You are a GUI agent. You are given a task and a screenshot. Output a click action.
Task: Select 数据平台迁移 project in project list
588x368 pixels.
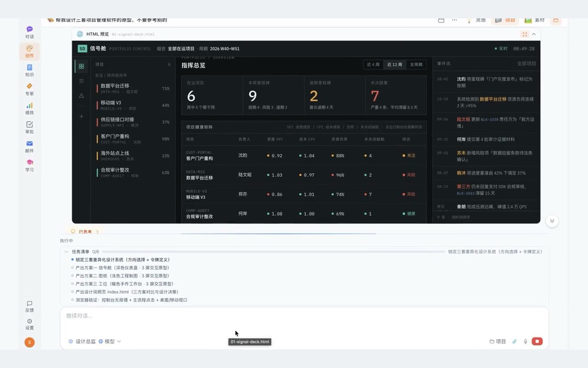pyautogui.click(x=133, y=88)
